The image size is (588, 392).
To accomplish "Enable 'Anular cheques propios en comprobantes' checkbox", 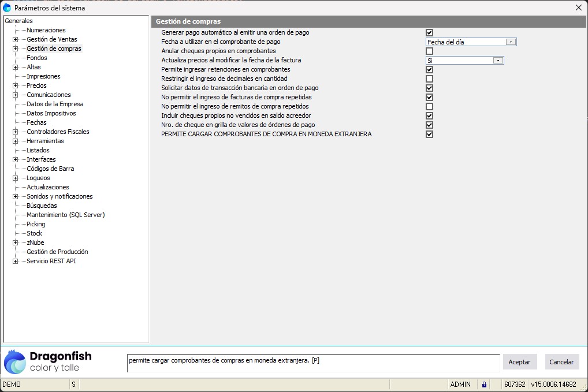I will click(x=429, y=51).
